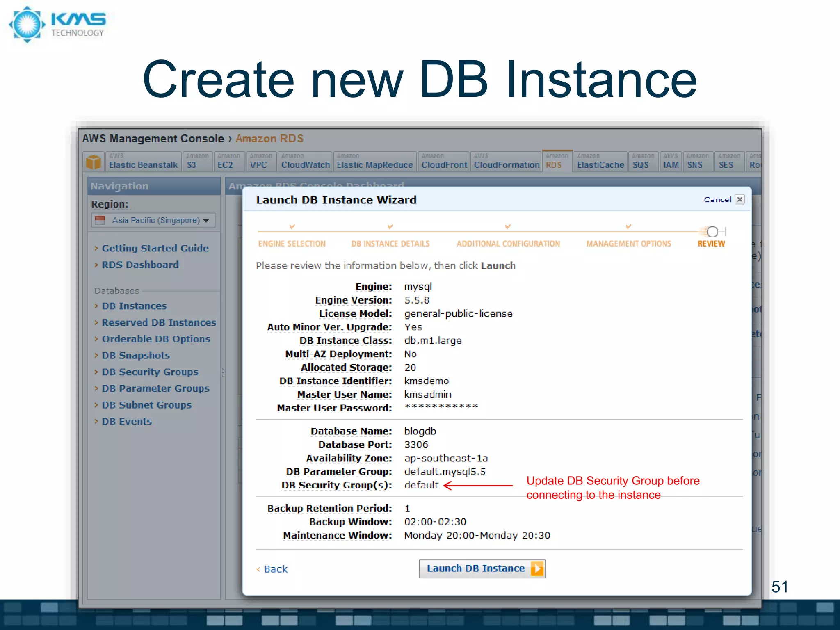Open DB Security Groups
Viewport: 840px width, 630px height.
pos(150,372)
